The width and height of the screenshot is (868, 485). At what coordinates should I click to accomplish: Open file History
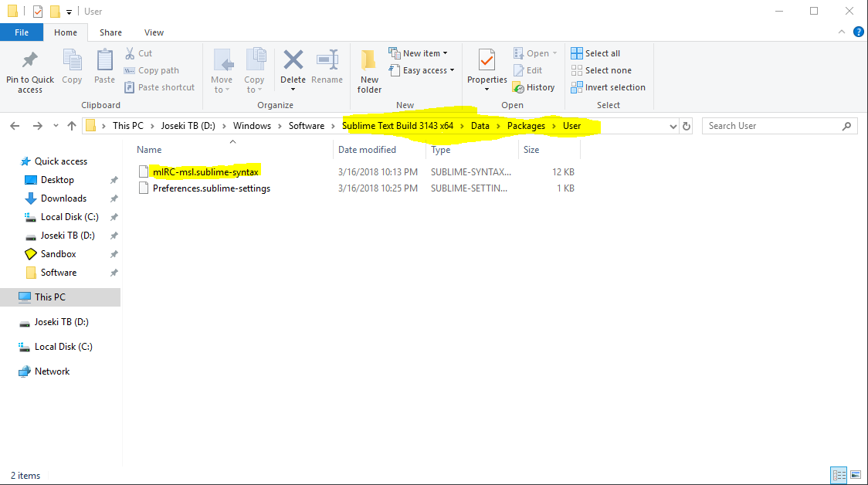(x=534, y=87)
